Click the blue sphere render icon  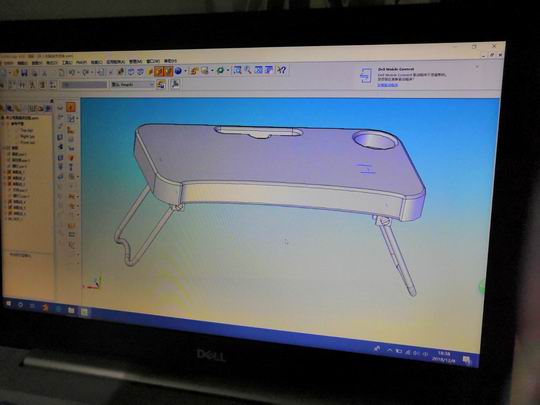178,71
